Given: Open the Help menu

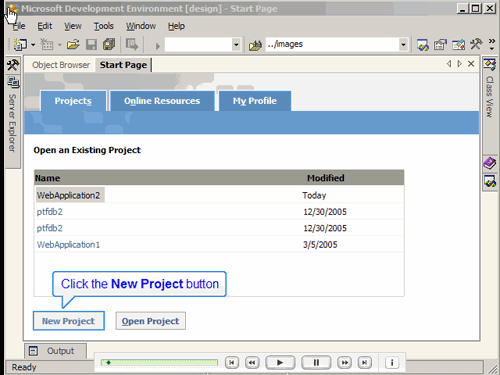Looking at the screenshot, I should point(176,26).
